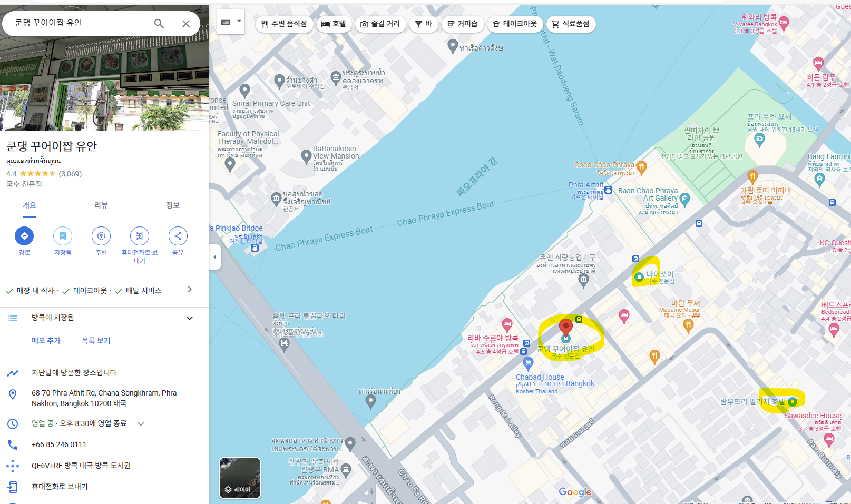
Task: Click the 목록 보기 link
Action: point(96,341)
